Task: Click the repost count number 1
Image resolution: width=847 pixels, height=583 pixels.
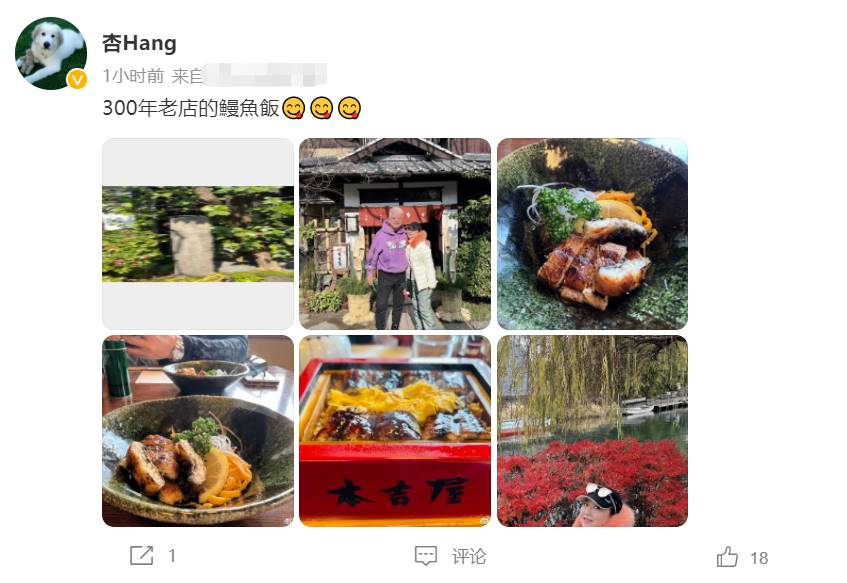Action: click(x=172, y=556)
